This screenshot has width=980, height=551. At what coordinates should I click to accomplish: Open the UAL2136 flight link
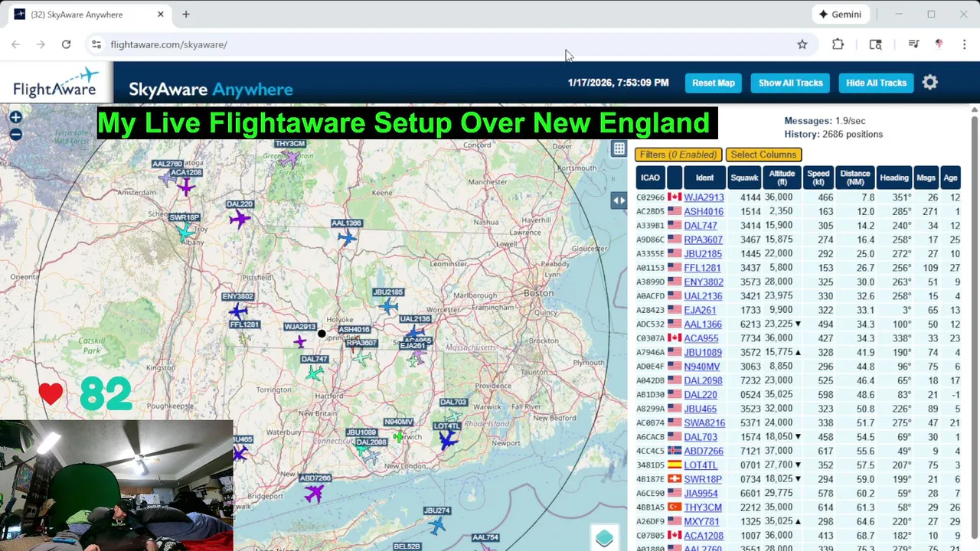click(703, 296)
